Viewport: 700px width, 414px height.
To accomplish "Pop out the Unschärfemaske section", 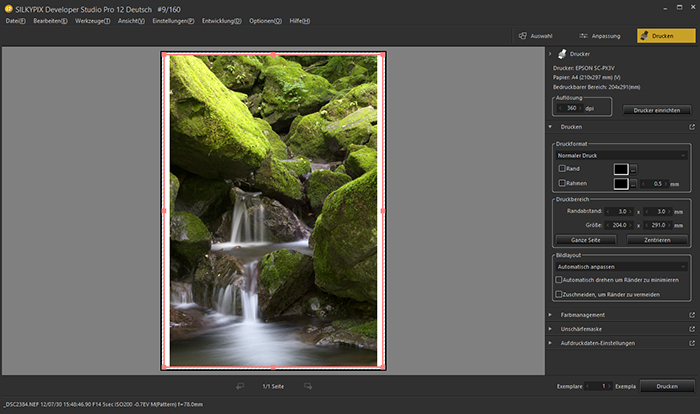I will pyautogui.click(x=692, y=329).
